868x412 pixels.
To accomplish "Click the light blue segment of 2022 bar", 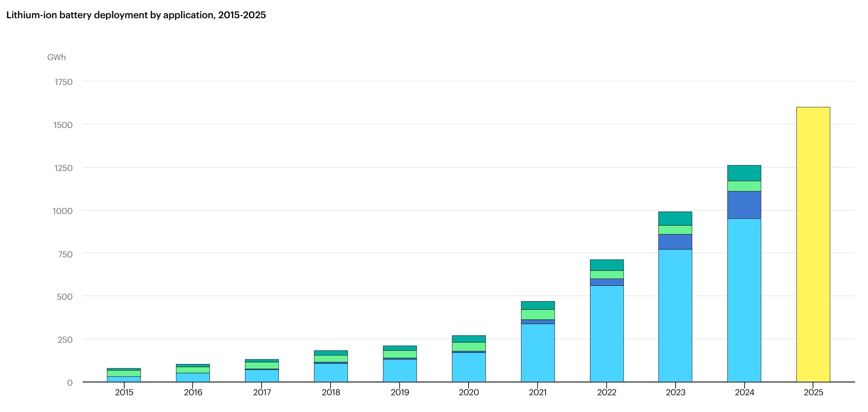I will point(607,334).
